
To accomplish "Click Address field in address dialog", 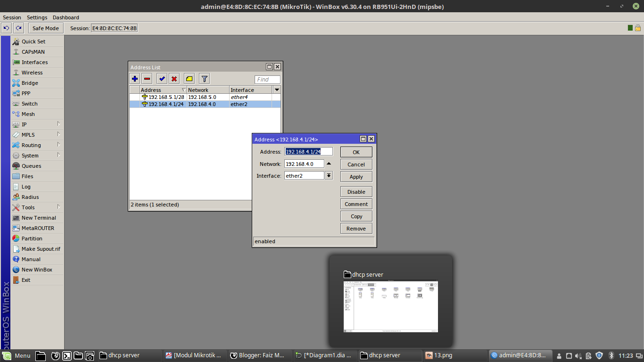I will click(308, 152).
